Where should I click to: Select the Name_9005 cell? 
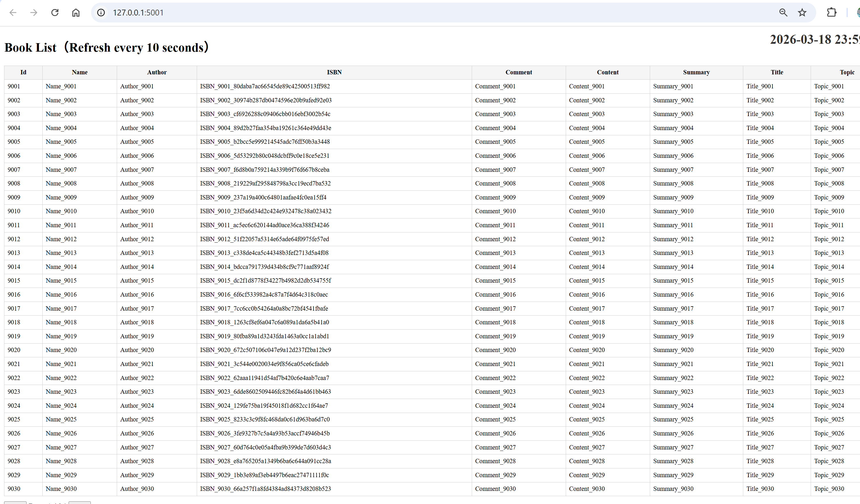61,141
